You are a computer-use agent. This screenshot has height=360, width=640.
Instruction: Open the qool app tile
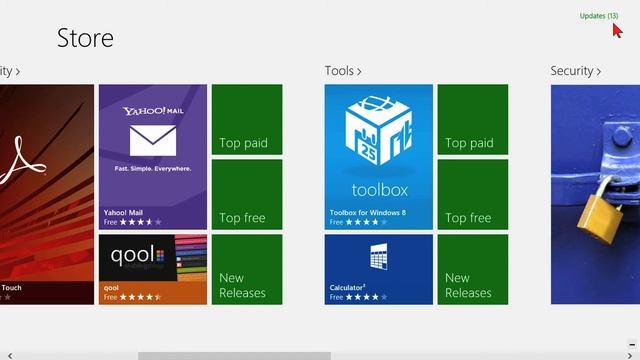point(153,269)
